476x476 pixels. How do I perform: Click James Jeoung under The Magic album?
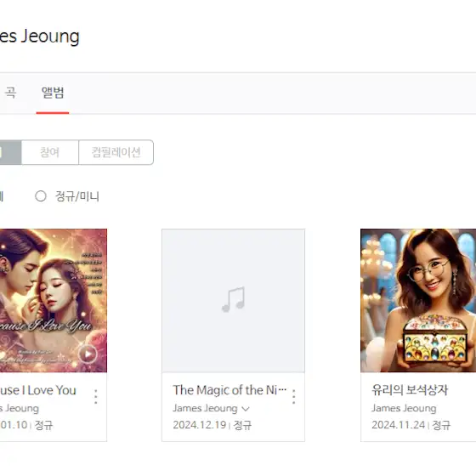205,408
